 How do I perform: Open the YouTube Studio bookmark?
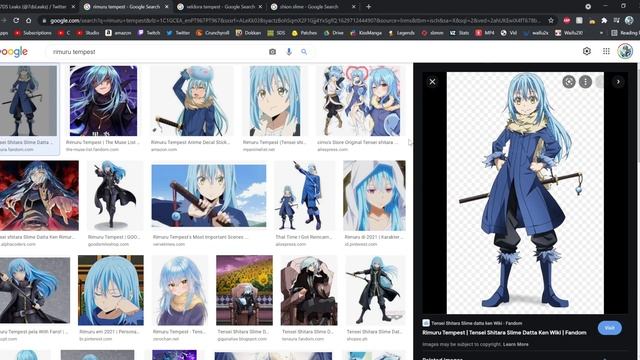coord(88,33)
